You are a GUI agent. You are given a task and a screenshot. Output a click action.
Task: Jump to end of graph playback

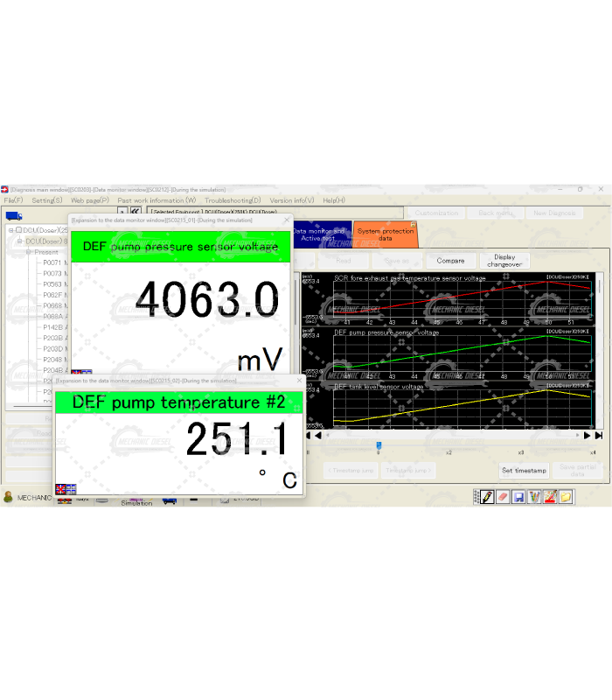(598, 435)
